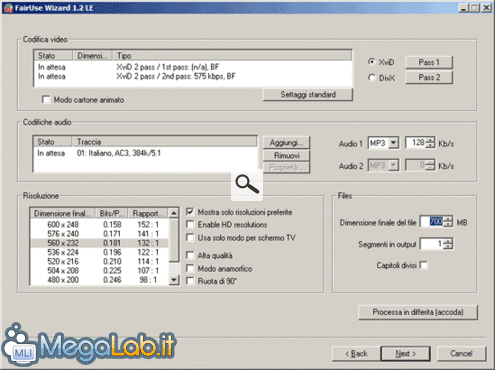Click the final file size field showing 700
This screenshot has height=370, width=495.
pyautogui.click(x=432, y=221)
